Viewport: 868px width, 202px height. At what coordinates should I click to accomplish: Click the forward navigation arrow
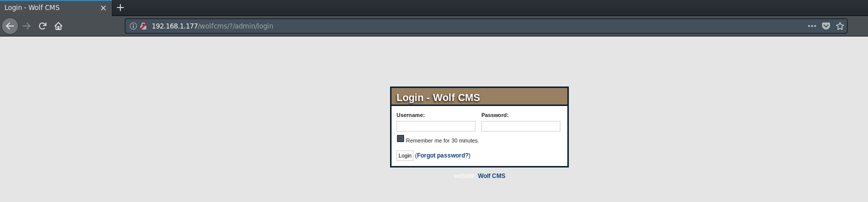26,26
